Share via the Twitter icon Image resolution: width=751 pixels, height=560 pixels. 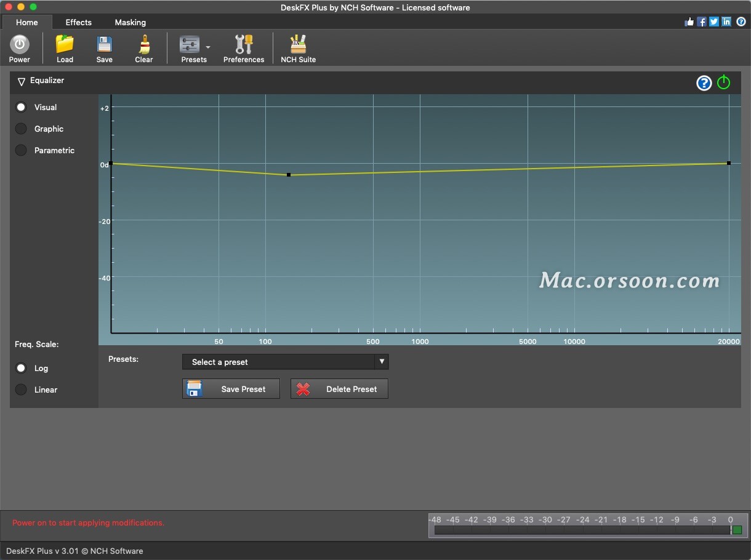click(x=714, y=22)
